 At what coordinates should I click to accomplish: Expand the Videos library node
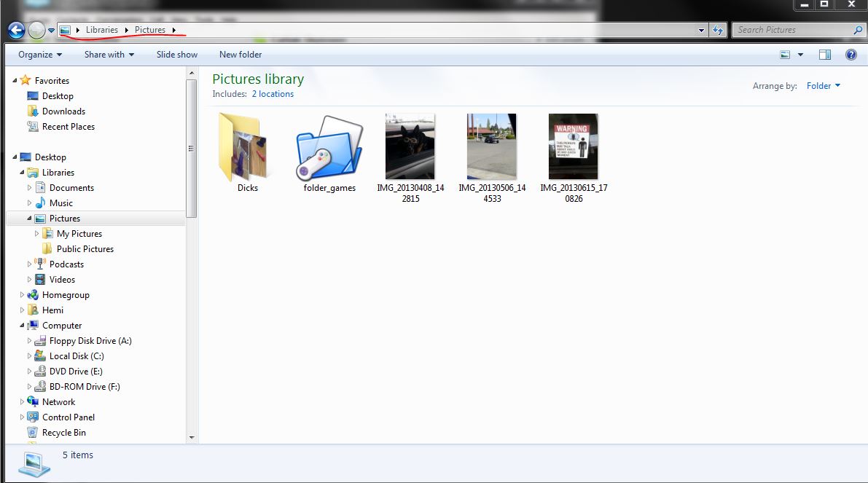(29, 280)
